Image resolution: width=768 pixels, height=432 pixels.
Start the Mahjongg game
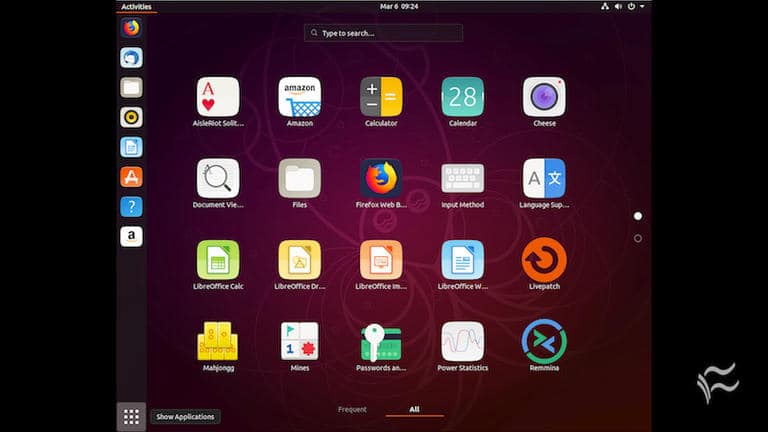click(218, 341)
